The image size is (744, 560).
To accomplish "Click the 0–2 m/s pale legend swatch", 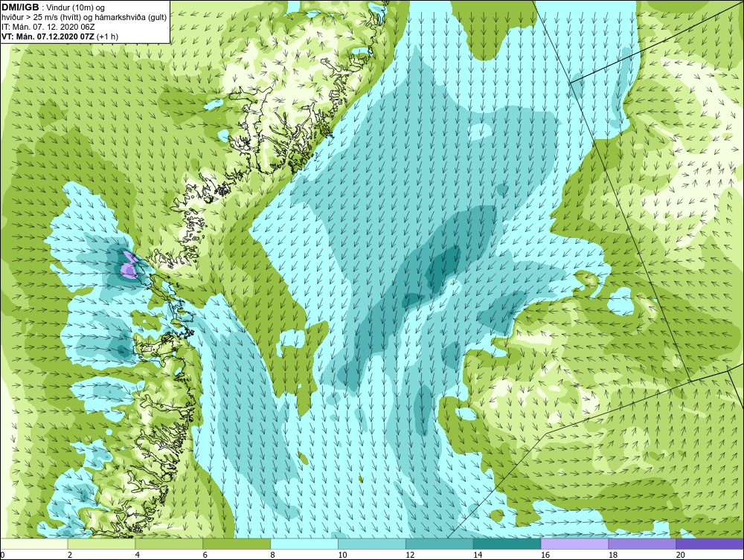I will 34,544.
